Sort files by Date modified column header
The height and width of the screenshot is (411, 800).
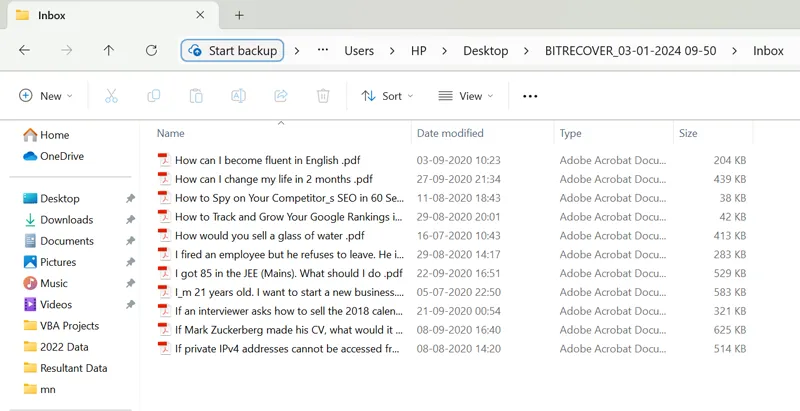coord(450,133)
